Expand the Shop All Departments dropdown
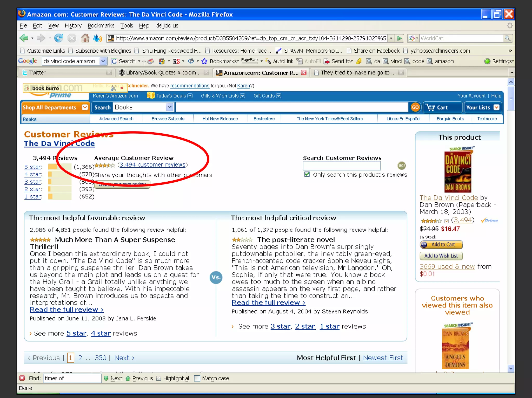 [85, 107]
